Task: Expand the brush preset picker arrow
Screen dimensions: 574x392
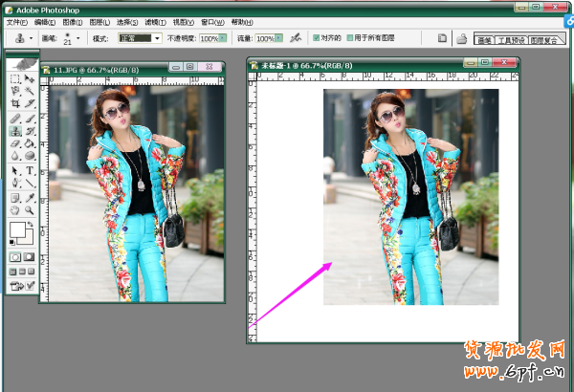Action: (78, 38)
